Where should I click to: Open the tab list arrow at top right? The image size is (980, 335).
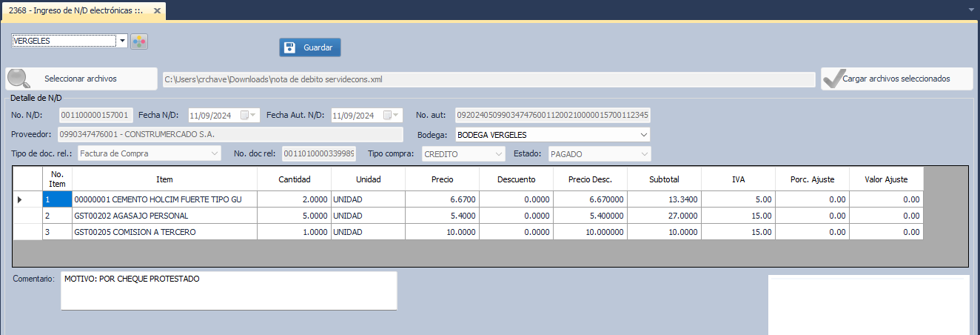click(970, 10)
